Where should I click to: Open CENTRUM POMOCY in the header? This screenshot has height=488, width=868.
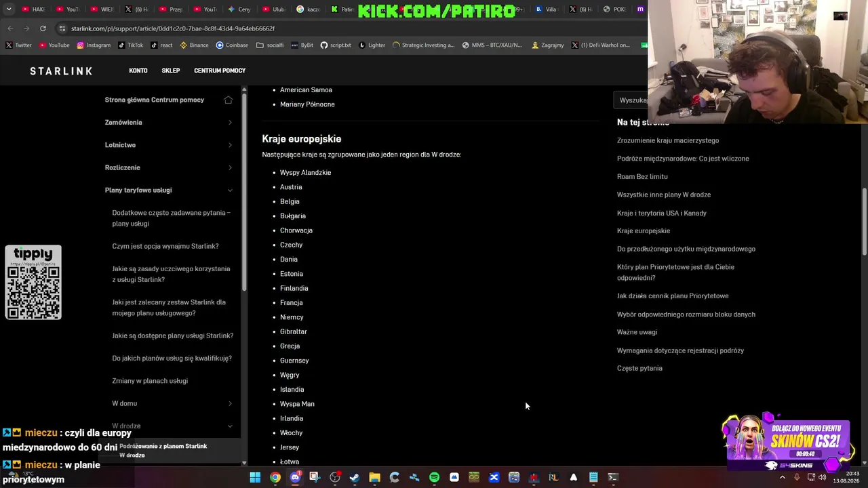click(220, 70)
